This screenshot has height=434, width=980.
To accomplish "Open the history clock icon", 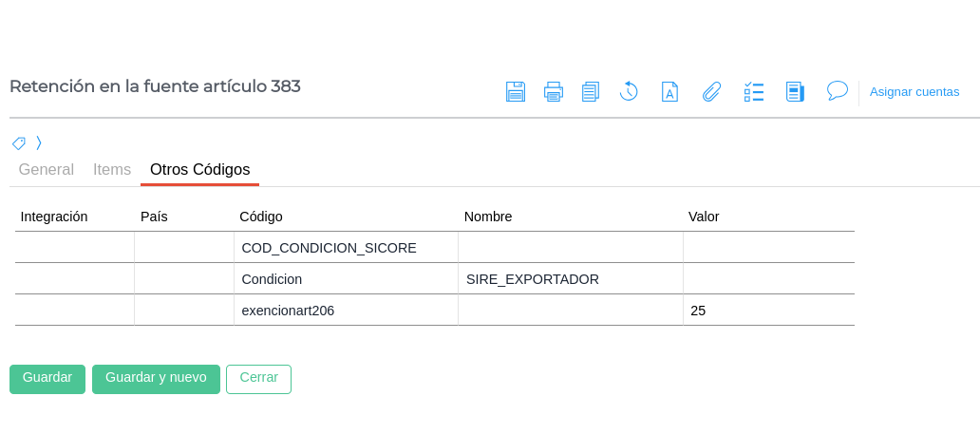I will tap(629, 91).
